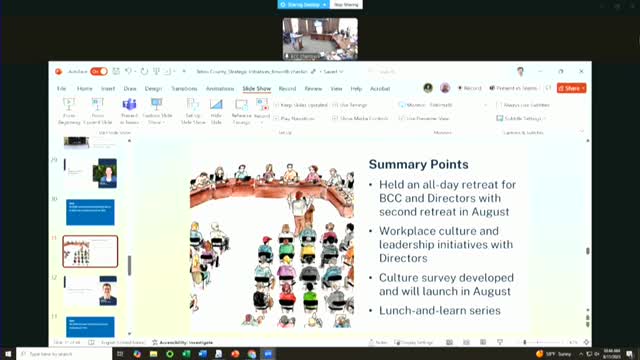Screen dimensions: 640x360
Task: Collapse the ribbon with bottom-right chevron
Action: 582,131
